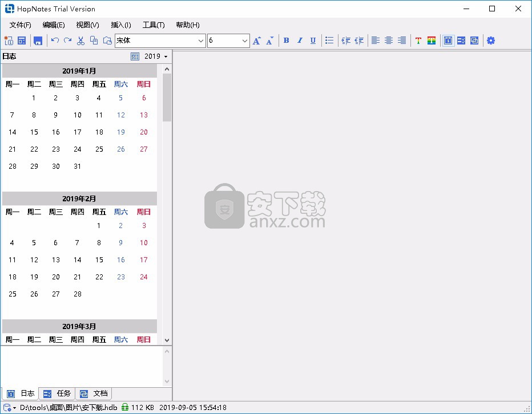The height and width of the screenshot is (414, 532).
Task: Click the notes pane scroll up arrow
Action: [167, 351]
